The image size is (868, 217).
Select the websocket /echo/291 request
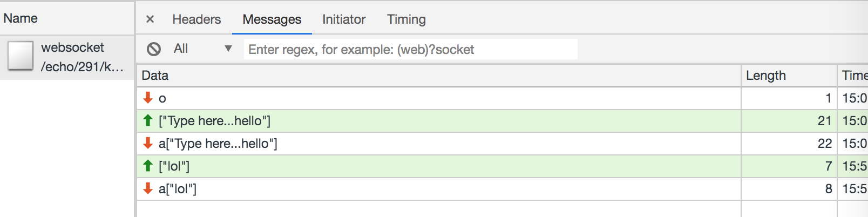67,57
